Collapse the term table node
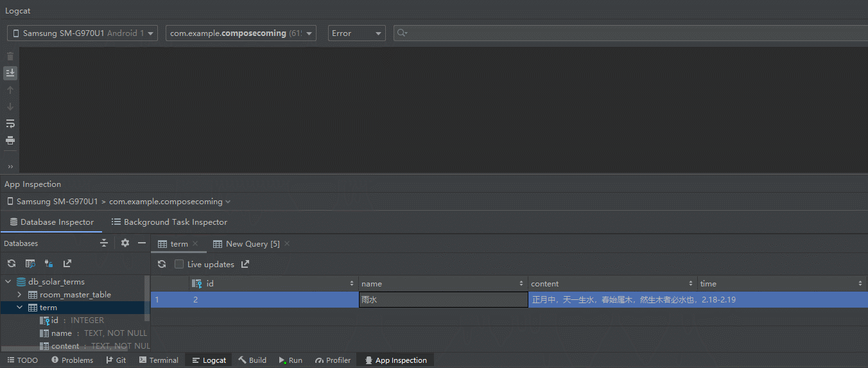 tap(20, 308)
